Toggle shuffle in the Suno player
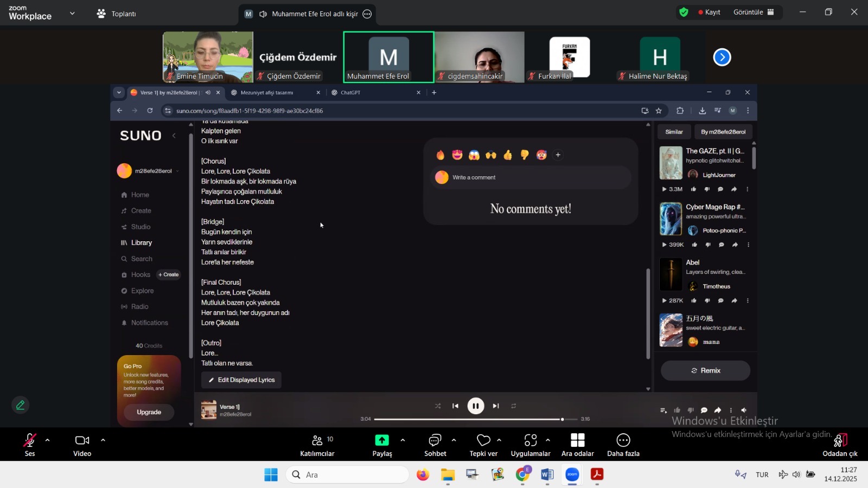The image size is (868, 488). [438, 406]
